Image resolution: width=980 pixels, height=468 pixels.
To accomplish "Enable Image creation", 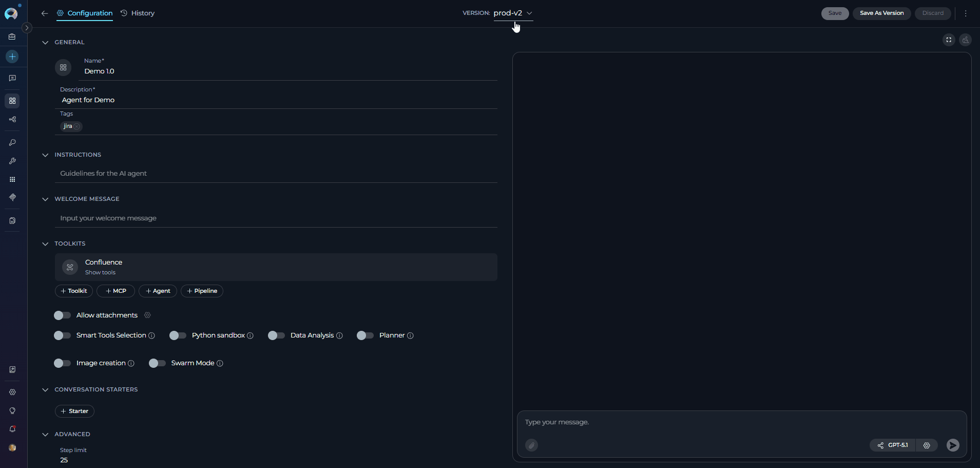I will pyautogui.click(x=62, y=363).
